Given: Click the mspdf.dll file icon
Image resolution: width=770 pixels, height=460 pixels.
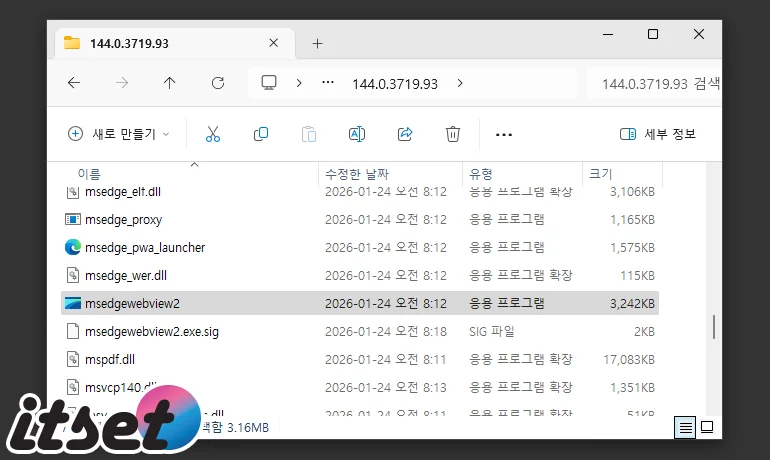Looking at the screenshot, I should 73,359.
